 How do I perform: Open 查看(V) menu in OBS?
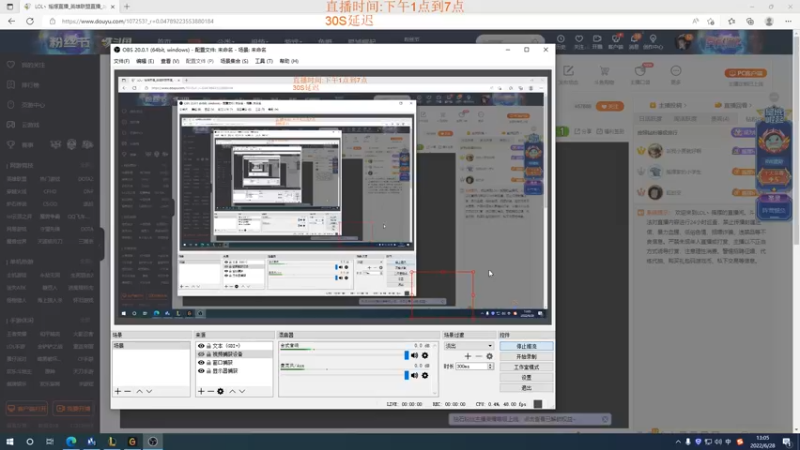[170, 61]
